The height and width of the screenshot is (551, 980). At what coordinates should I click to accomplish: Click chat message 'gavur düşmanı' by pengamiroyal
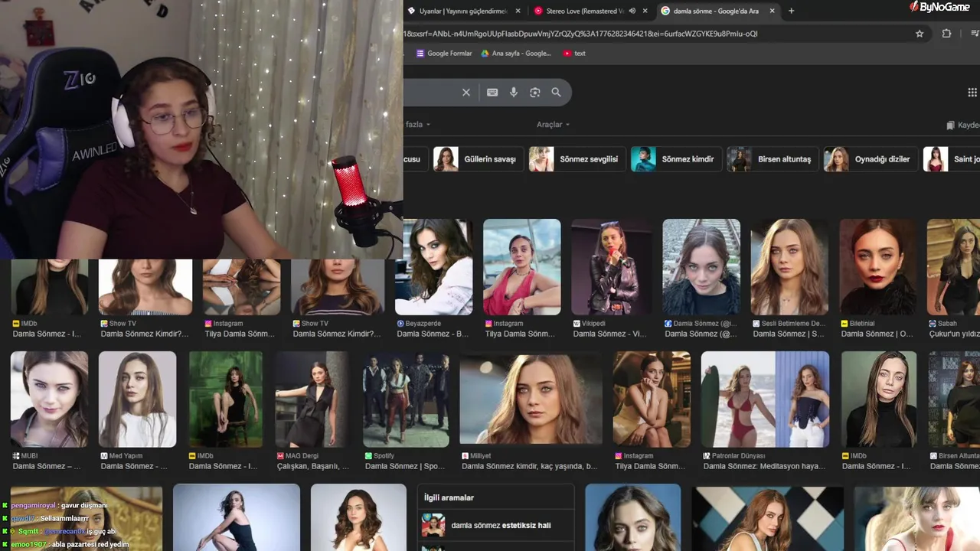pyautogui.click(x=83, y=506)
